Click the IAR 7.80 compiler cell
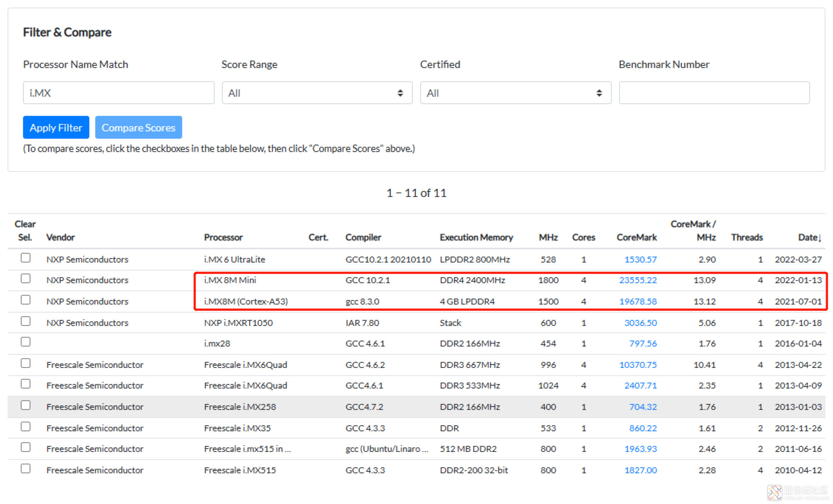 362,323
